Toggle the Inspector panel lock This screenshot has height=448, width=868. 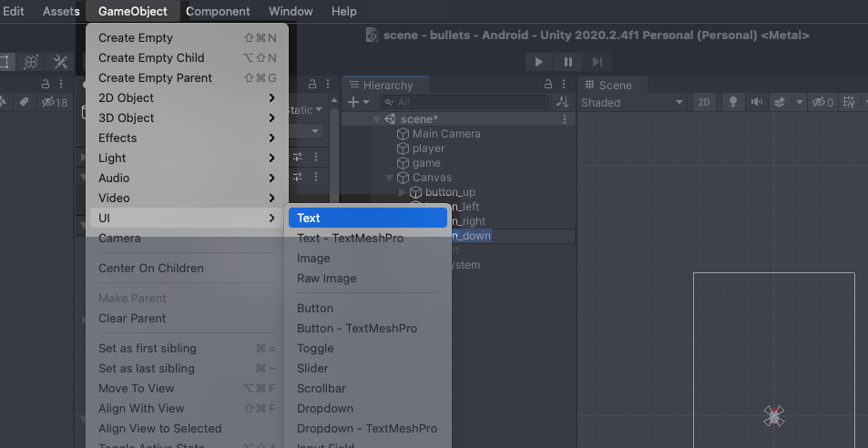(312, 84)
